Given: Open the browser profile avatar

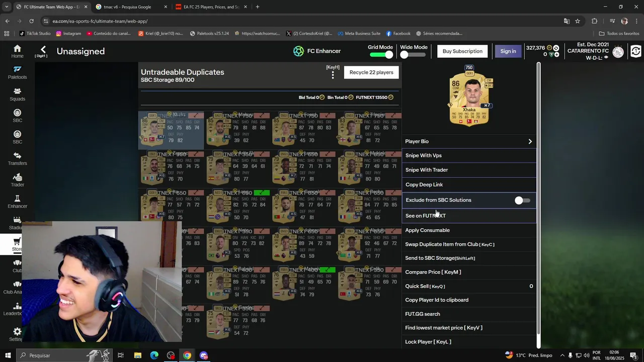Looking at the screenshot, I should click(624, 21).
